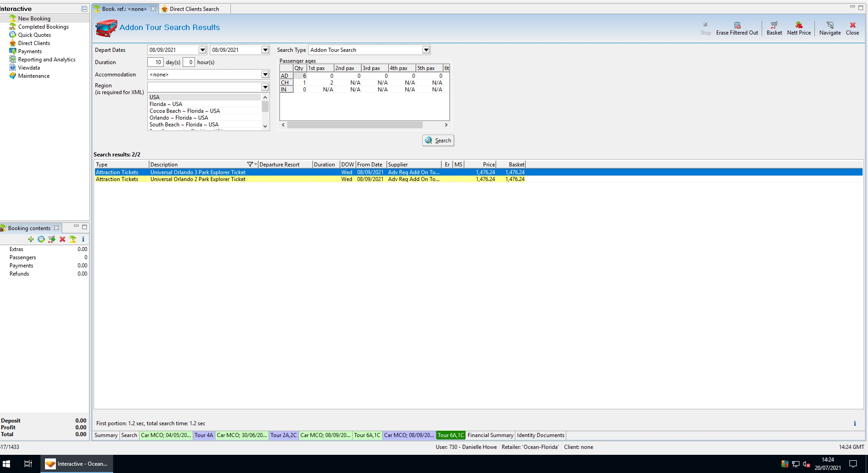The width and height of the screenshot is (868, 473).
Task: Collapse the Interactive panel using its minimize icon
Action: [x=84, y=9]
